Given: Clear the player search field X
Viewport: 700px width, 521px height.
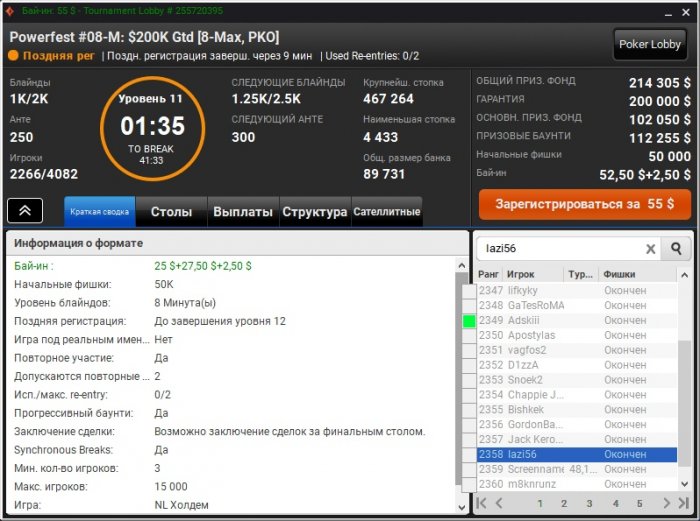Looking at the screenshot, I should [651, 249].
